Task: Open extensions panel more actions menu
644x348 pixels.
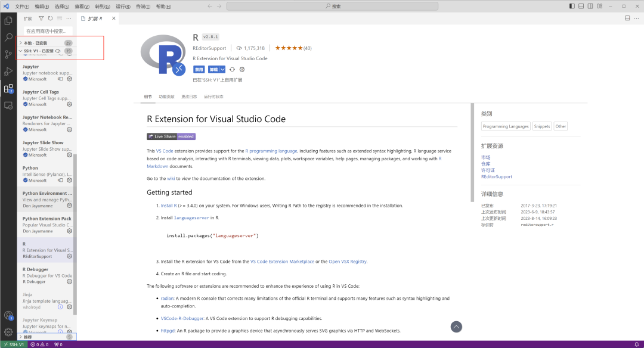Action: coord(69,18)
